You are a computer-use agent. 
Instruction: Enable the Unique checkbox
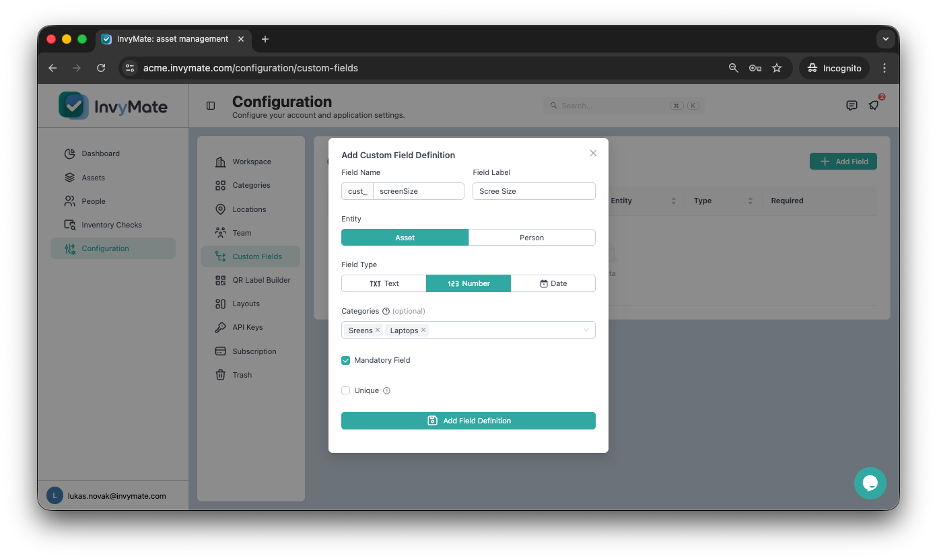346,391
